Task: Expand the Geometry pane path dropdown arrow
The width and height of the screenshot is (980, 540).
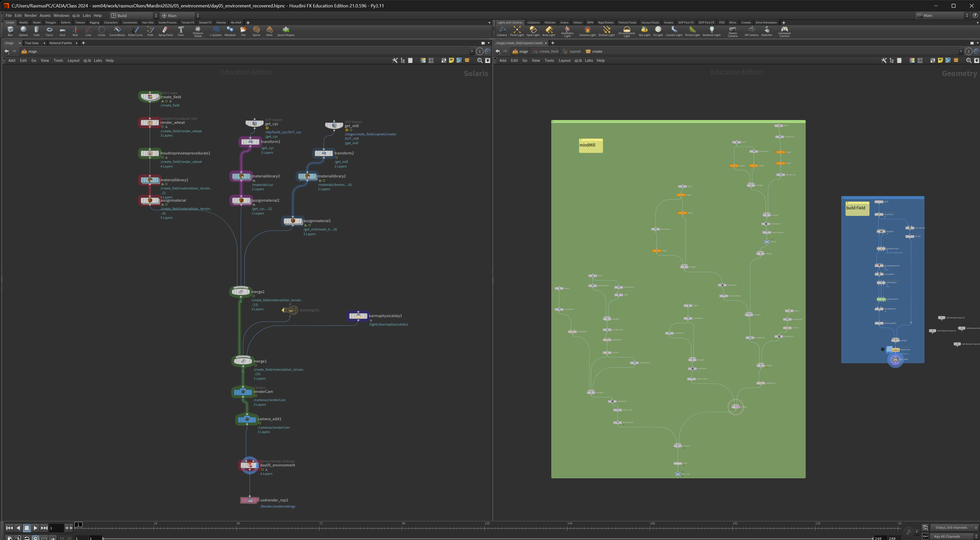Action: pos(961,51)
